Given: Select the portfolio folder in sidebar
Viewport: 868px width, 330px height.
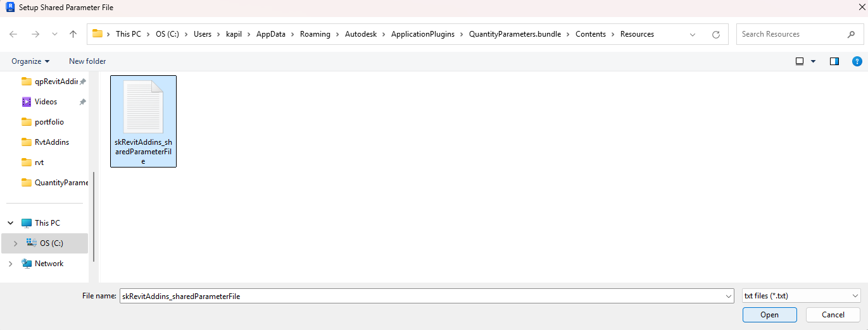Looking at the screenshot, I should [x=42, y=122].
